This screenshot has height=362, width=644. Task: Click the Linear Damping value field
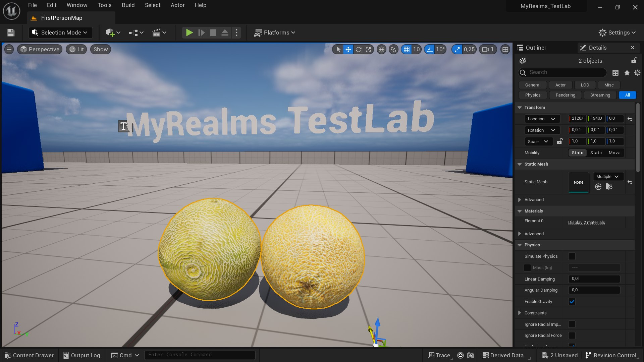(594, 279)
